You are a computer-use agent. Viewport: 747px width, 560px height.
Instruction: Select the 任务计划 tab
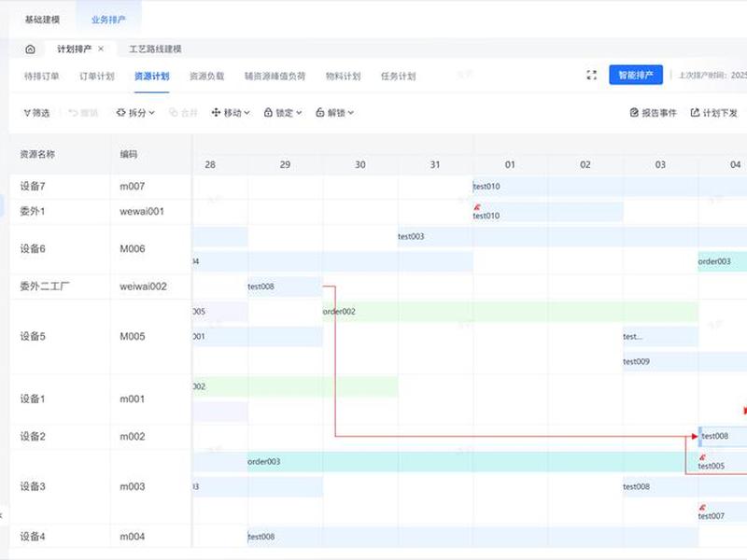(399, 77)
